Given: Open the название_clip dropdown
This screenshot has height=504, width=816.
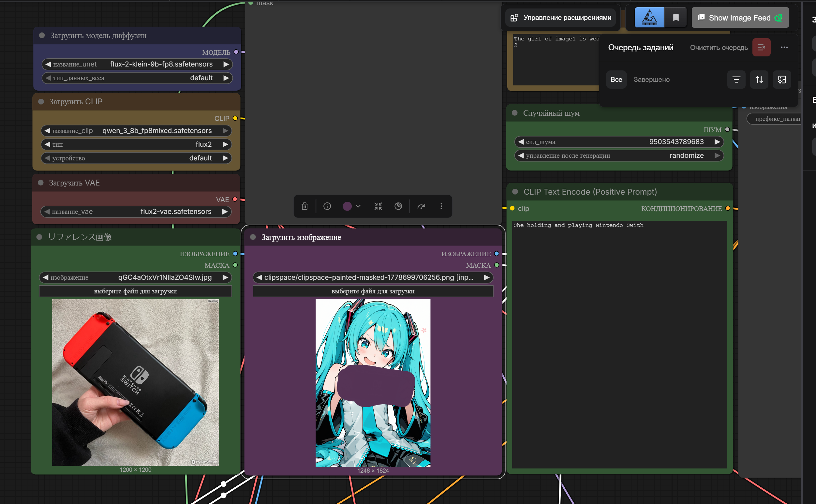Looking at the screenshot, I should [x=136, y=131].
